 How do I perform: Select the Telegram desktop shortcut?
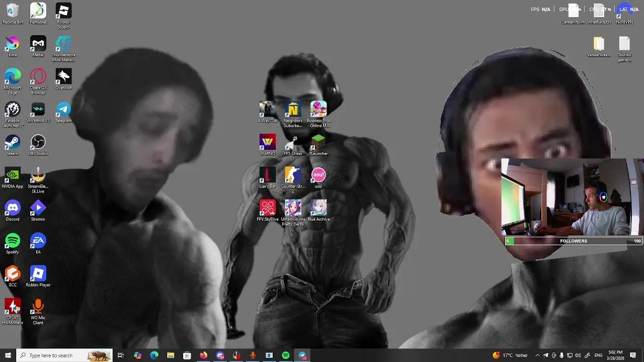click(x=63, y=112)
